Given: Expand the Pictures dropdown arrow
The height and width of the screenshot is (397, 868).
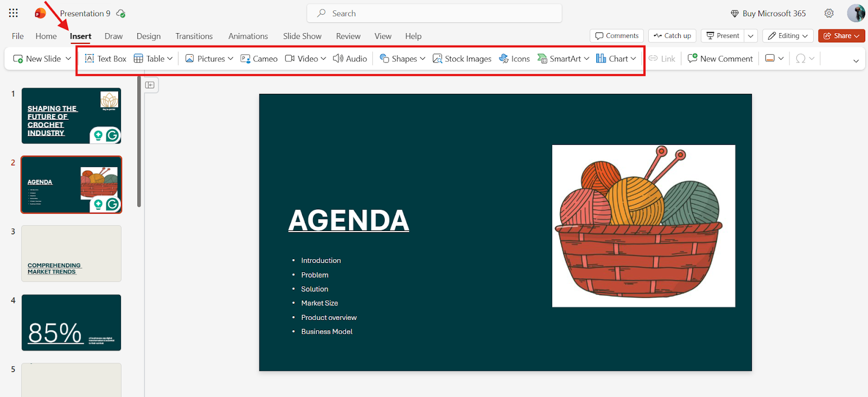Looking at the screenshot, I should coord(231,59).
